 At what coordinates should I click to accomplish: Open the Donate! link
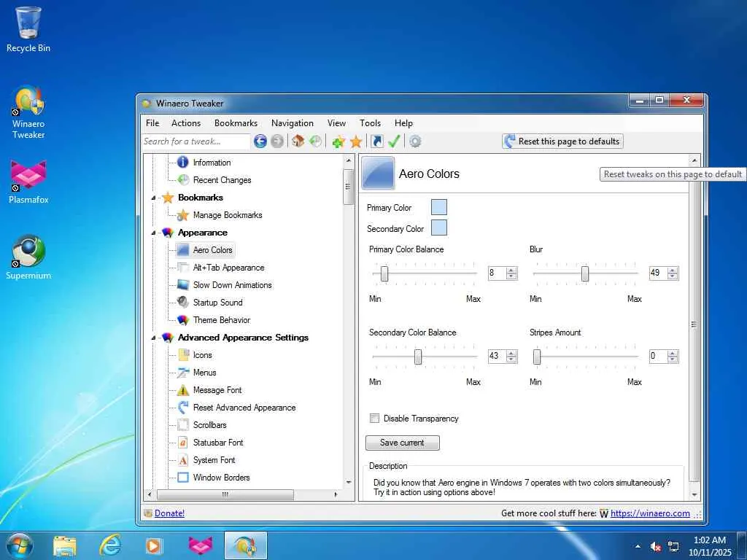[169, 513]
